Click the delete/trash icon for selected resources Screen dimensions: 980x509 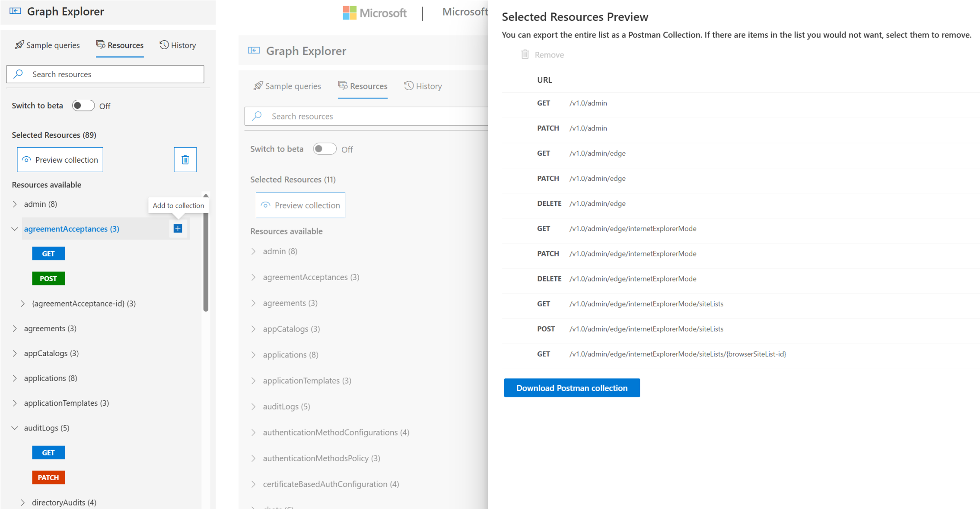coord(185,159)
